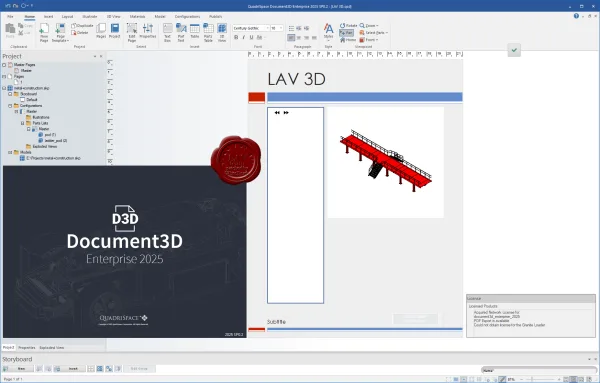The width and height of the screenshot is (600, 383).
Task: Insert a Parts Table
Action: [x=208, y=32]
